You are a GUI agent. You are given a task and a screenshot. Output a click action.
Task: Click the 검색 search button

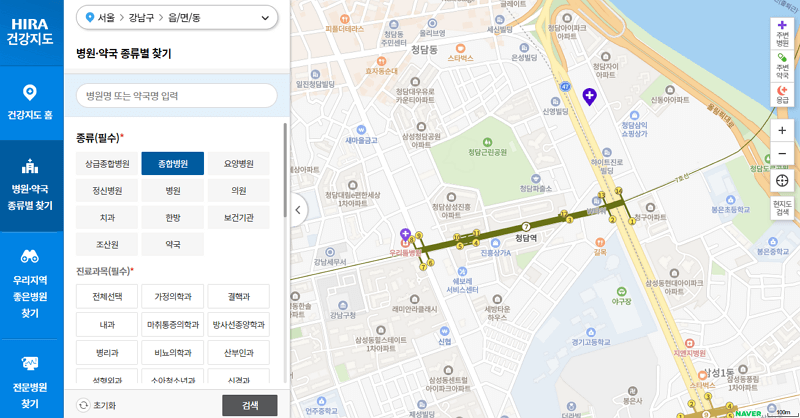click(249, 405)
